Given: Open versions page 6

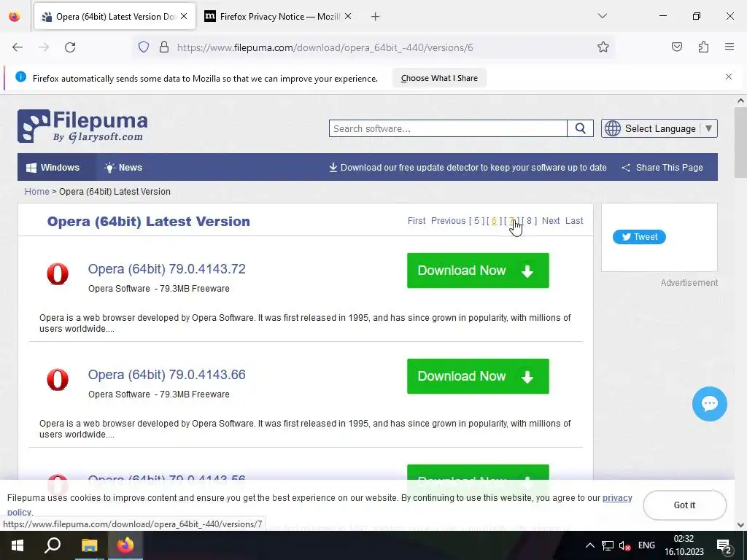Looking at the screenshot, I should [x=494, y=221].
